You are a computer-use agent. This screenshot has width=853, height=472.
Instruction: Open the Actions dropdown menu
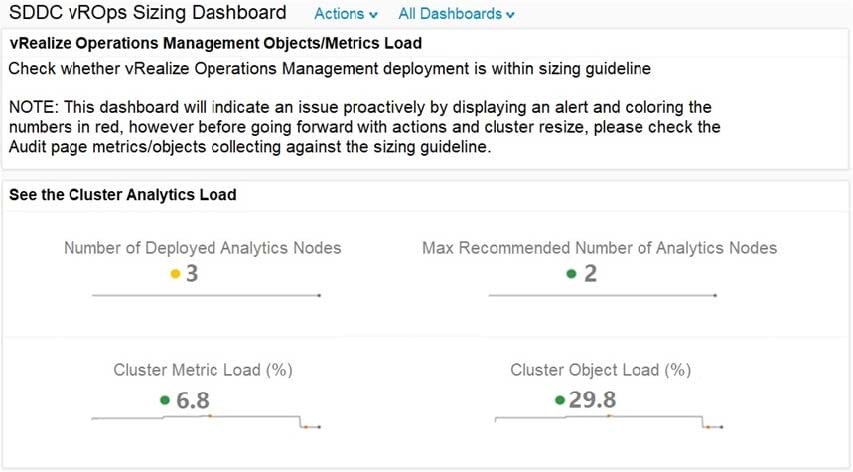(x=346, y=14)
